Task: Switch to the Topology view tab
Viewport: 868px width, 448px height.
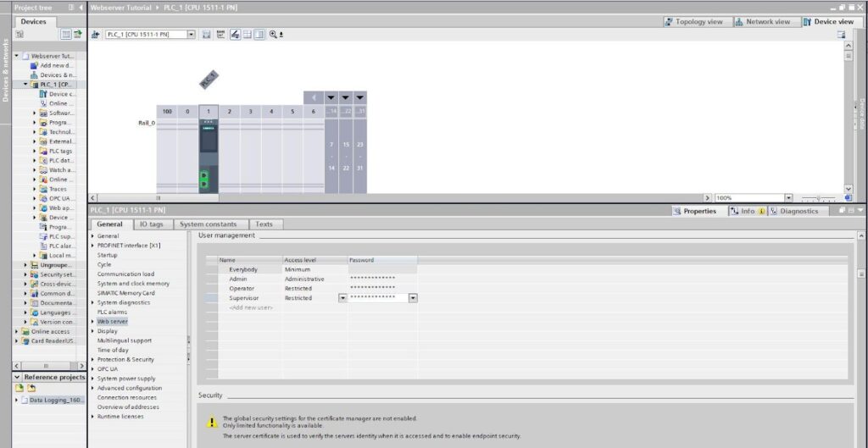Action: [693, 21]
